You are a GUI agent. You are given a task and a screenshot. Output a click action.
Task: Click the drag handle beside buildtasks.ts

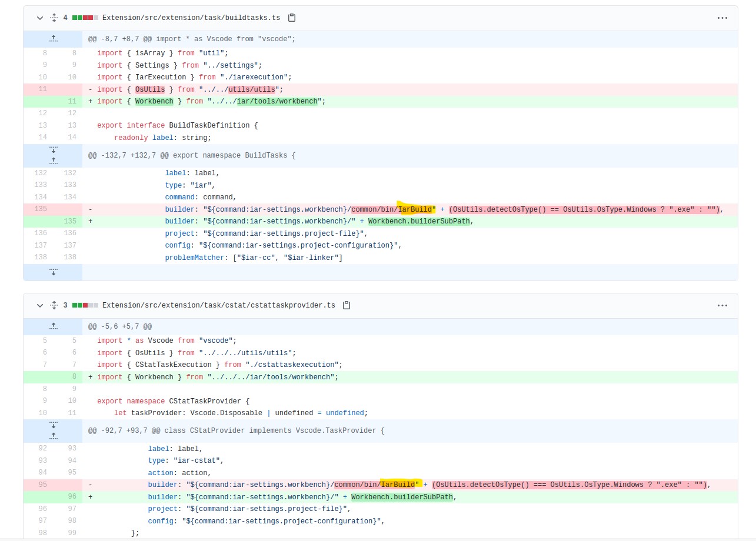tap(53, 18)
